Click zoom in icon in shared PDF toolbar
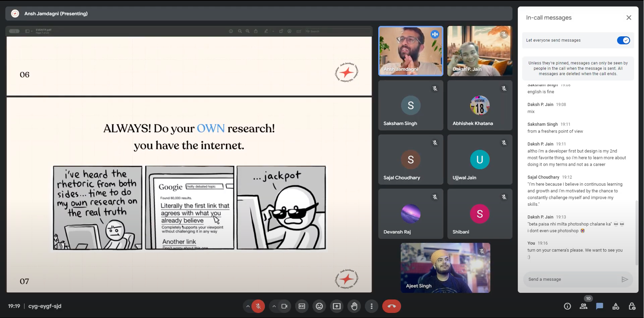644x318 pixels. coord(247,31)
